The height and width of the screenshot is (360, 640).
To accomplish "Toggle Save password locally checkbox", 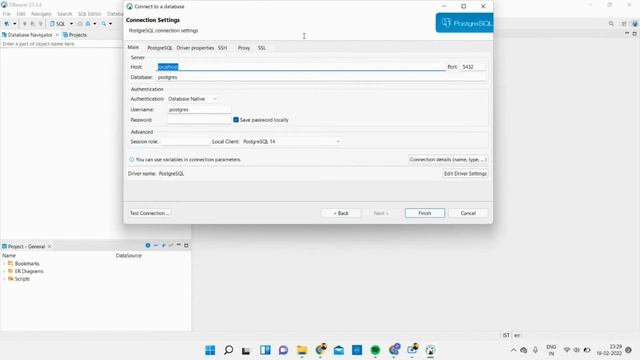I will 236,120.
